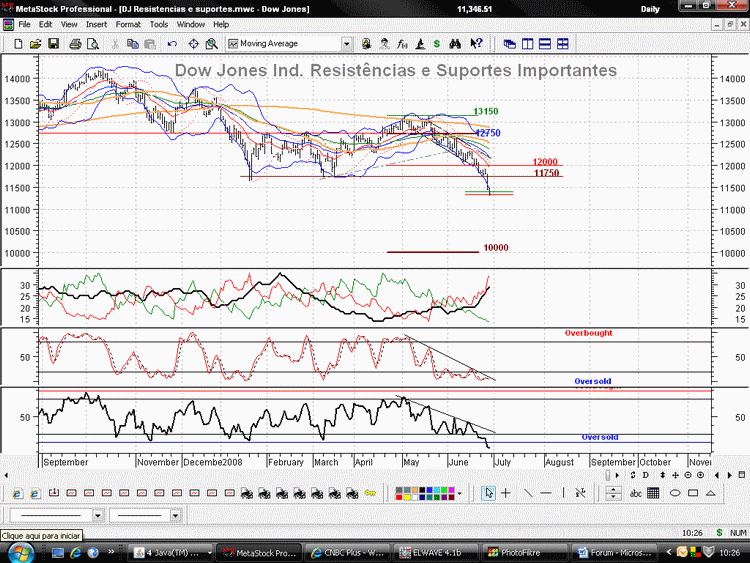
Task: Switch to the Java(TM) taskbar group
Action: click(172, 552)
